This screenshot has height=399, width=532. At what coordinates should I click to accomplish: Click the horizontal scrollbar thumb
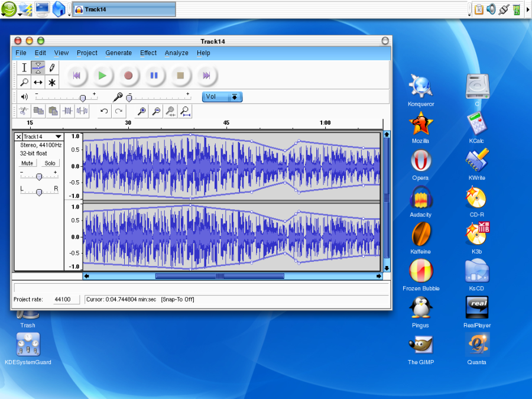pos(219,276)
